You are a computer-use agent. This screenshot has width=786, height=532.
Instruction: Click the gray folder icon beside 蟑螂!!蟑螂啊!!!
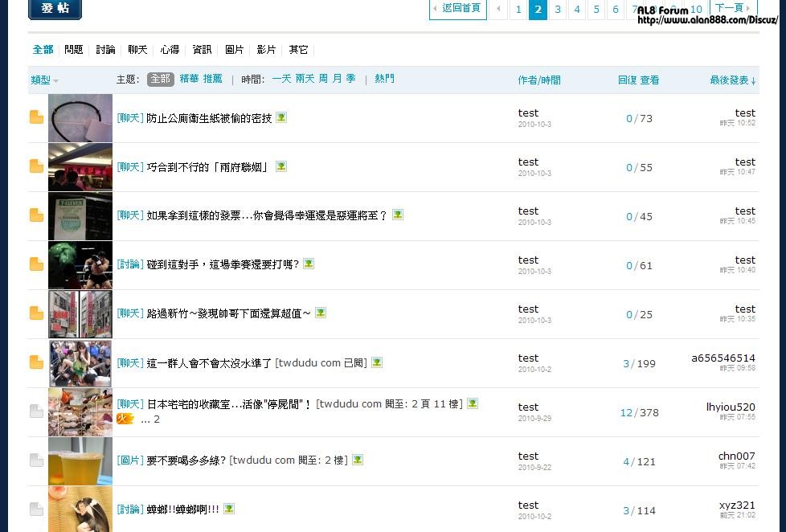pos(37,509)
